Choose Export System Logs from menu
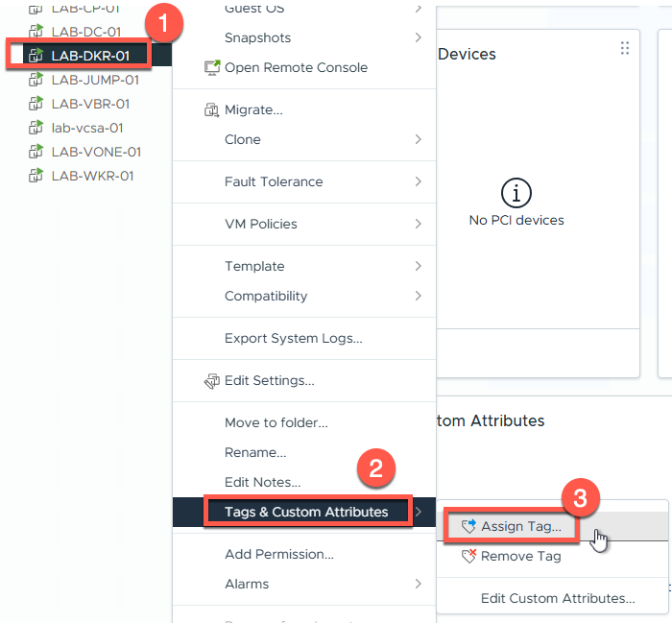Viewport: 672px width, 623px height. click(293, 338)
